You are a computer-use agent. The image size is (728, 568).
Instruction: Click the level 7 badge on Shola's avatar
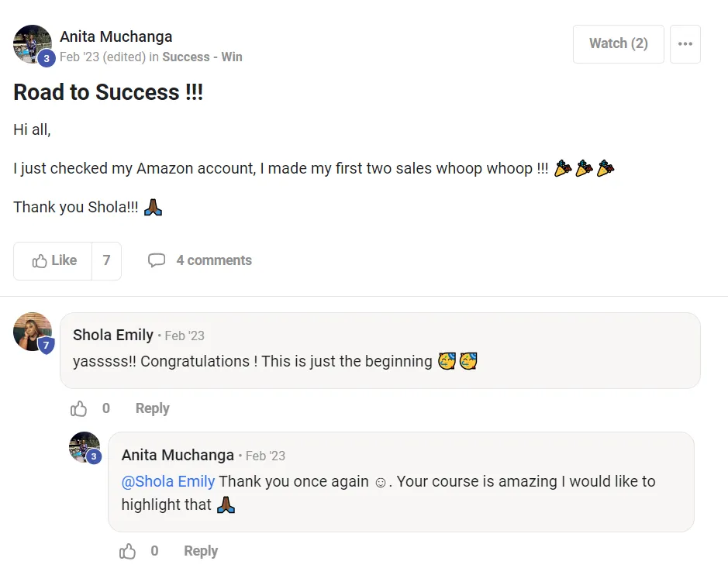[x=46, y=346]
